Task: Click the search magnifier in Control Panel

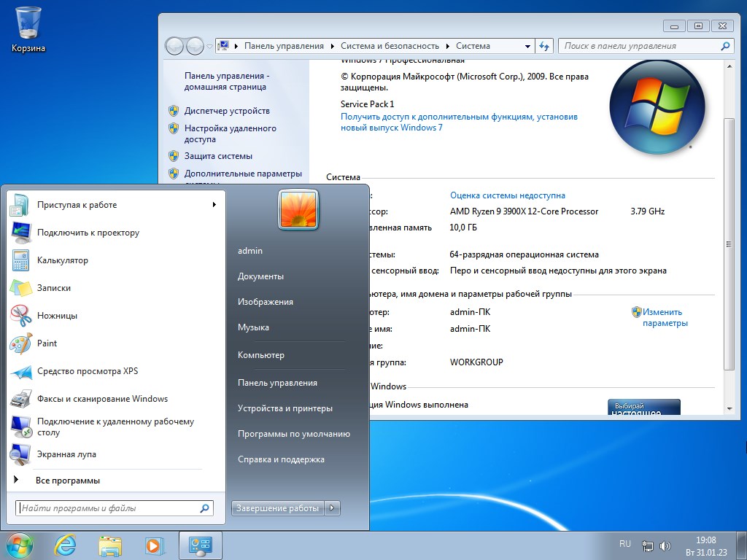Action: point(725,46)
